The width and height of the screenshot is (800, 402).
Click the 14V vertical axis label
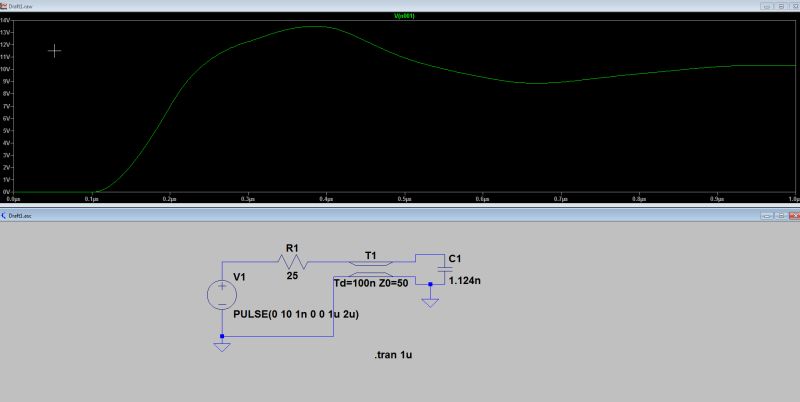[4, 20]
